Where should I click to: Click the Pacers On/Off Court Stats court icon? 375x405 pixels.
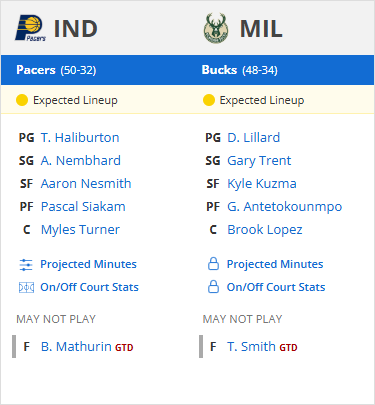(x=26, y=287)
